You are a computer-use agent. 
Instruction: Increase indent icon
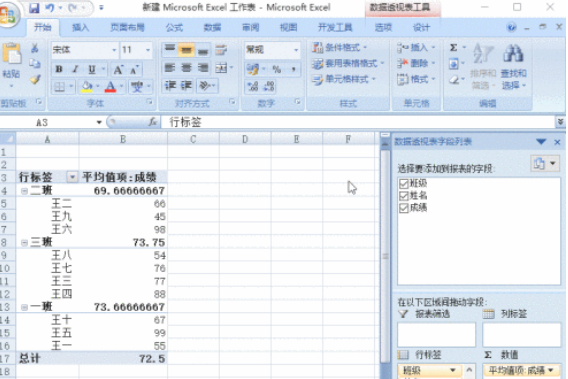186,86
